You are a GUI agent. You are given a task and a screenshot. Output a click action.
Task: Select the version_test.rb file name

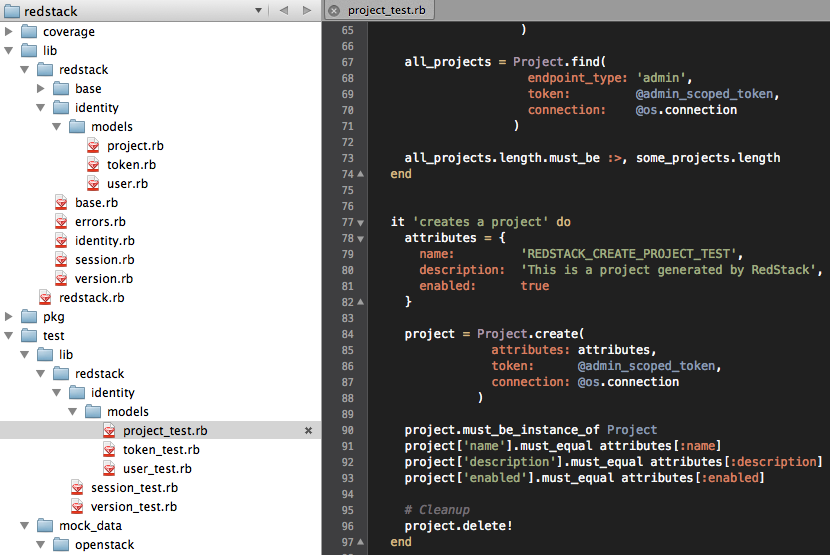pos(134,507)
